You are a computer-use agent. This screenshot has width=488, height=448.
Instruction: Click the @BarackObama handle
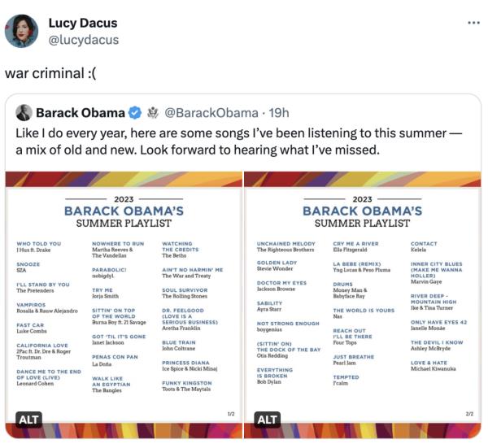[x=211, y=112]
